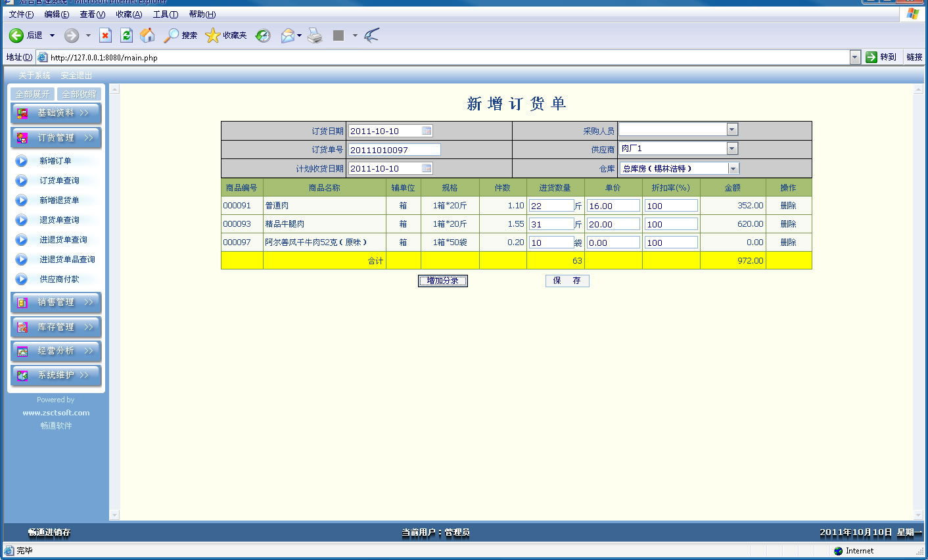Click the 增加分录 button
The height and width of the screenshot is (560, 928).
tap(443, 281)
